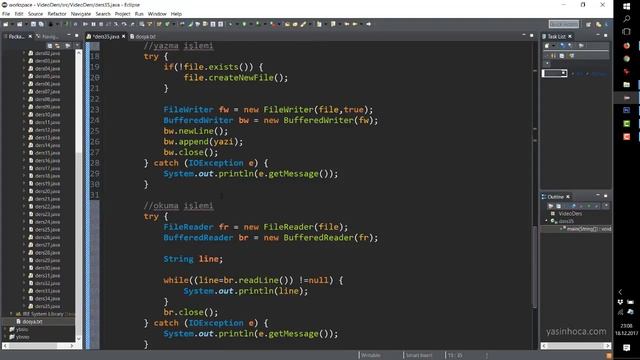Click the Task List find input field
640x360 pixels.
point(554,73)
